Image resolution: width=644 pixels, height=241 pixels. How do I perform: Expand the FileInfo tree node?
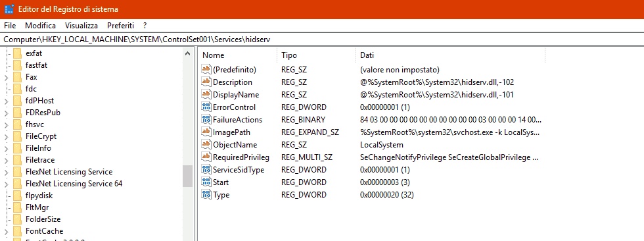pyautogui.click(x=6, y=148)
